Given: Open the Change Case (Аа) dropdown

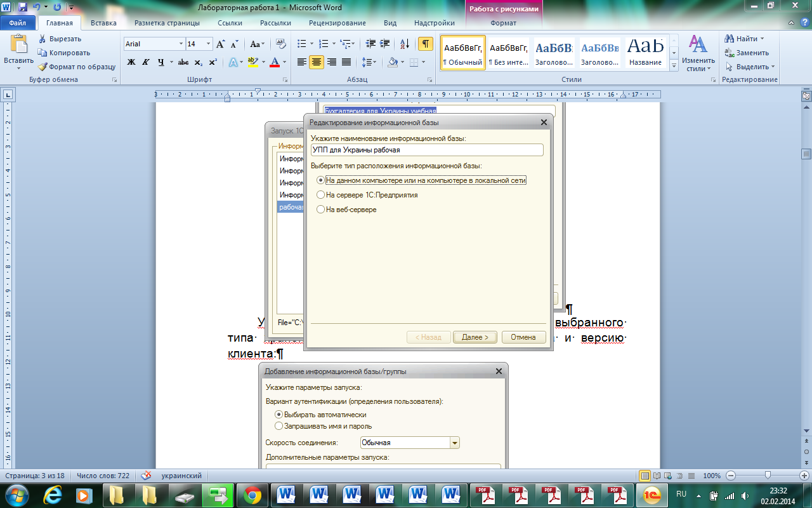Looking at the screenshot, I should tap(257, 44).
